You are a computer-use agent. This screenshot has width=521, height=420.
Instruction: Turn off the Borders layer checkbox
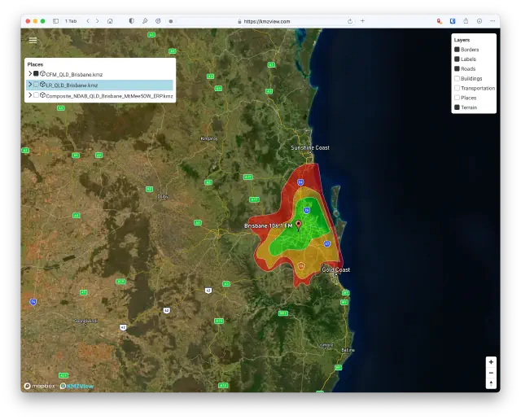457,50
